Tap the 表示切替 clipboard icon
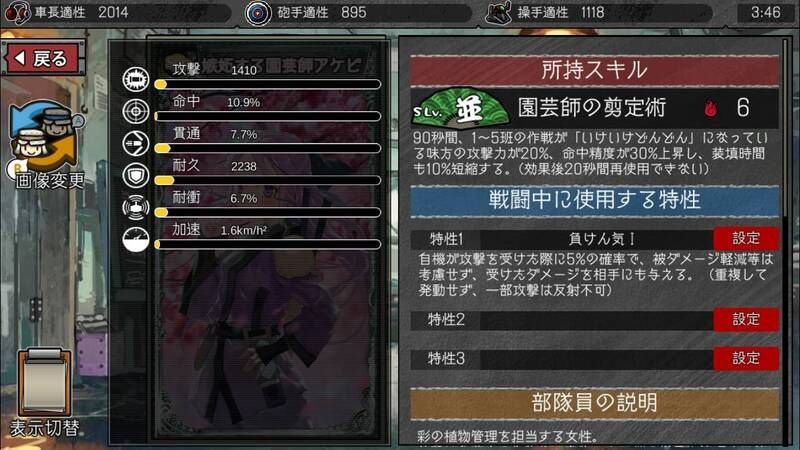800x450 pixels. point(44,382)
